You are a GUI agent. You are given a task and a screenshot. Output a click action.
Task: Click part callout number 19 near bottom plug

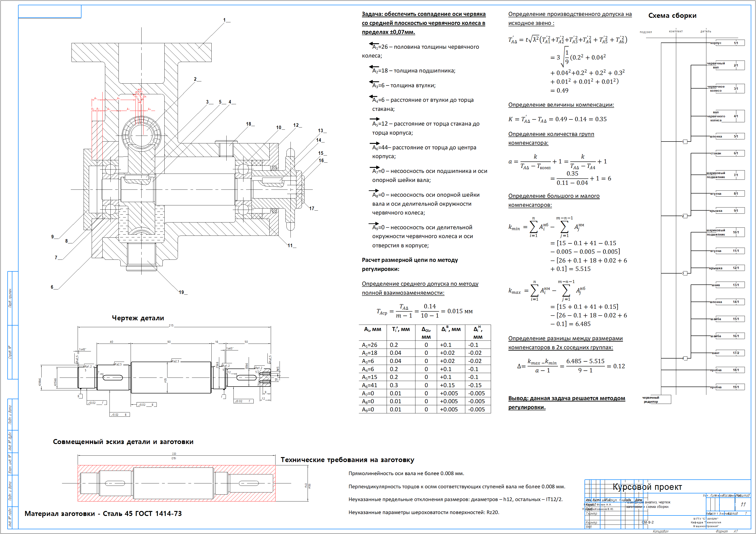click(181, 292)
